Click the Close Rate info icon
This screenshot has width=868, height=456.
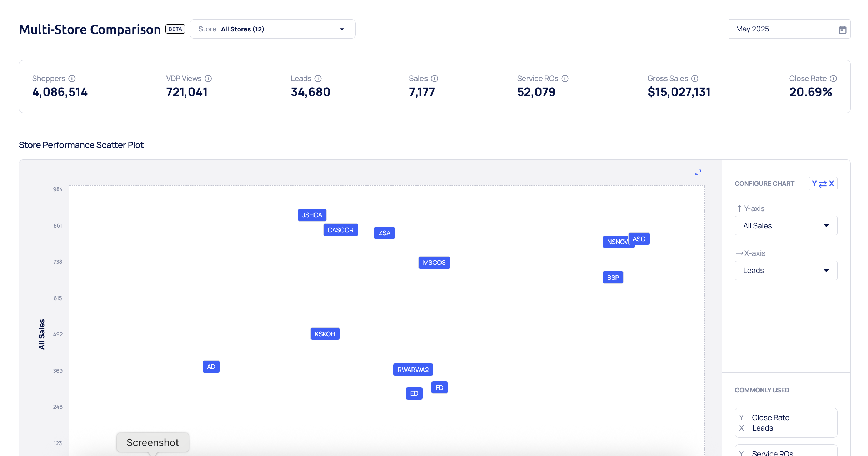(833, 79)
